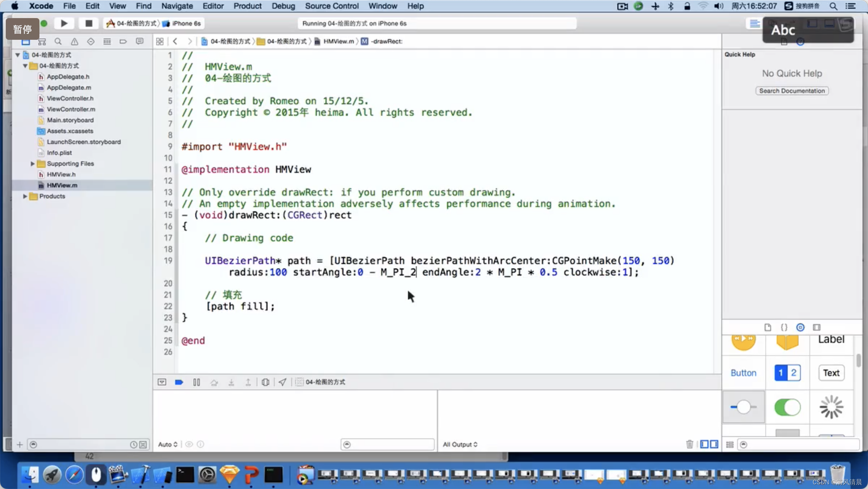Open the report navigator icon

[x=140, y=42]
